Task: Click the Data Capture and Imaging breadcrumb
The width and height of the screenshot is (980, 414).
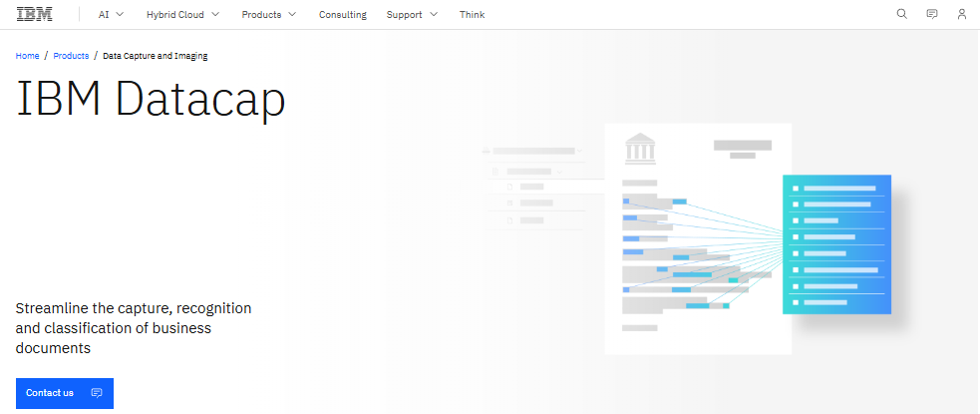Action: coord(156,56)
